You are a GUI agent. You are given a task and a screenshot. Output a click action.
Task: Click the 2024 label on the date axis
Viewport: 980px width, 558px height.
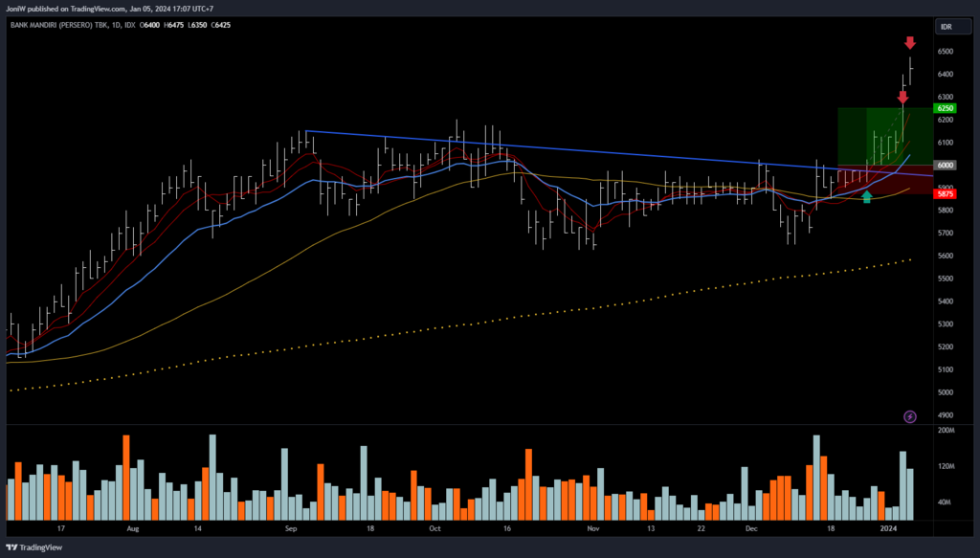[x=889, y=527]
